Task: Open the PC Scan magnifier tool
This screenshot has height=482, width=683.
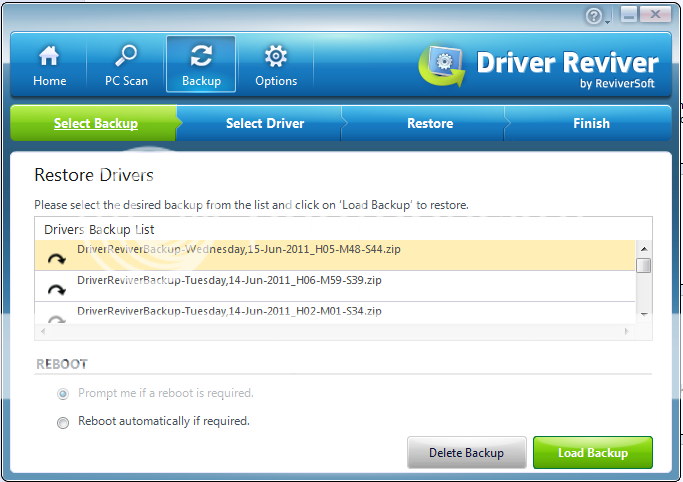Action: [x=126, y=64]
